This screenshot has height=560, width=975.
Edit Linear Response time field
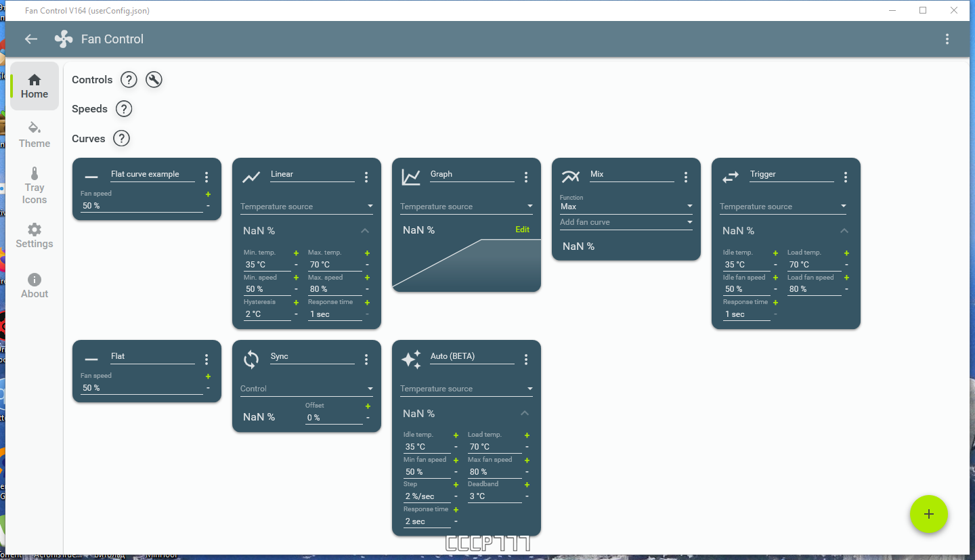[x=334, y=314]
